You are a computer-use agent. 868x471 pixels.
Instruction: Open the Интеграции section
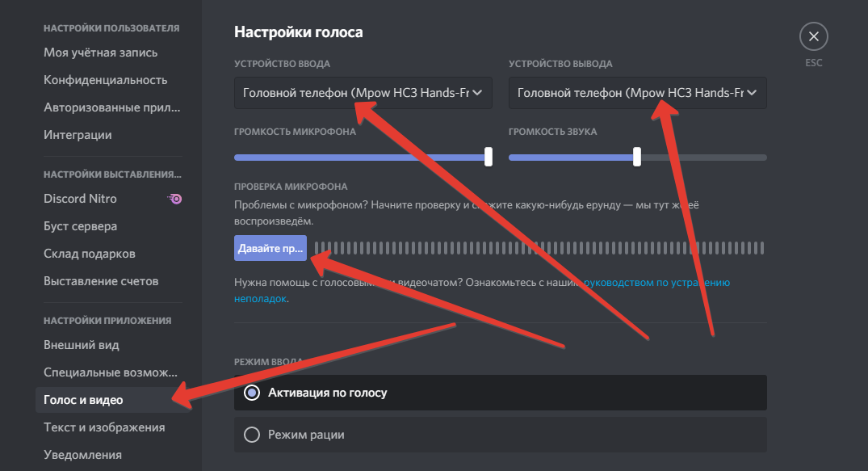pos(78,135)
